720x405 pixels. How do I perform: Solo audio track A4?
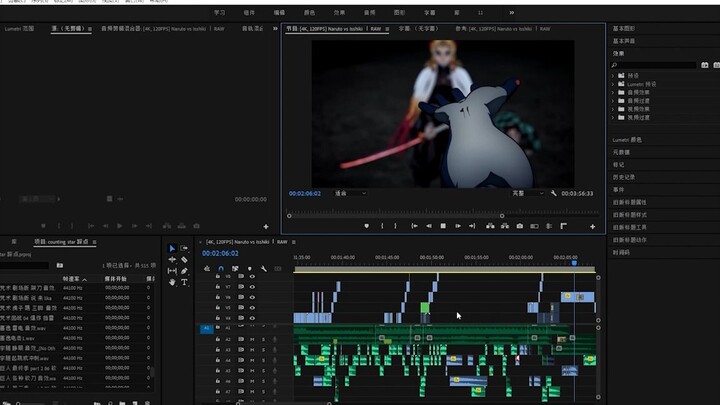coord(264,360)
